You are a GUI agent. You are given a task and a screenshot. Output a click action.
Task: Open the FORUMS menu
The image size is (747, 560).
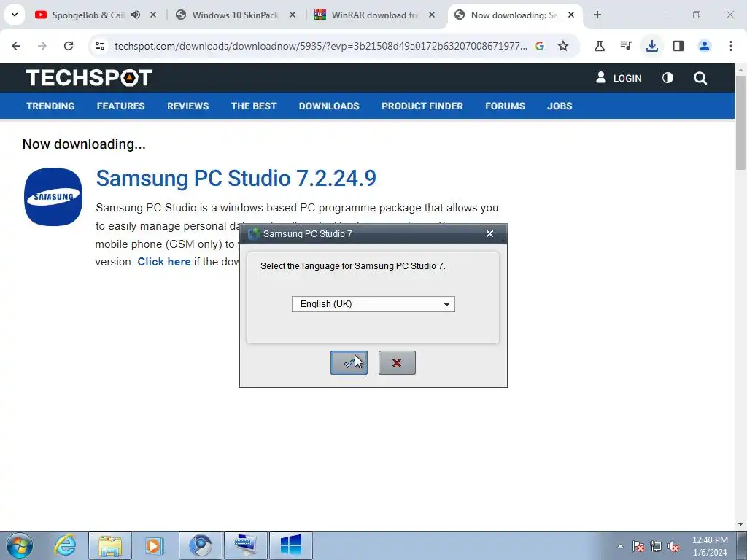tap(505, 106)
